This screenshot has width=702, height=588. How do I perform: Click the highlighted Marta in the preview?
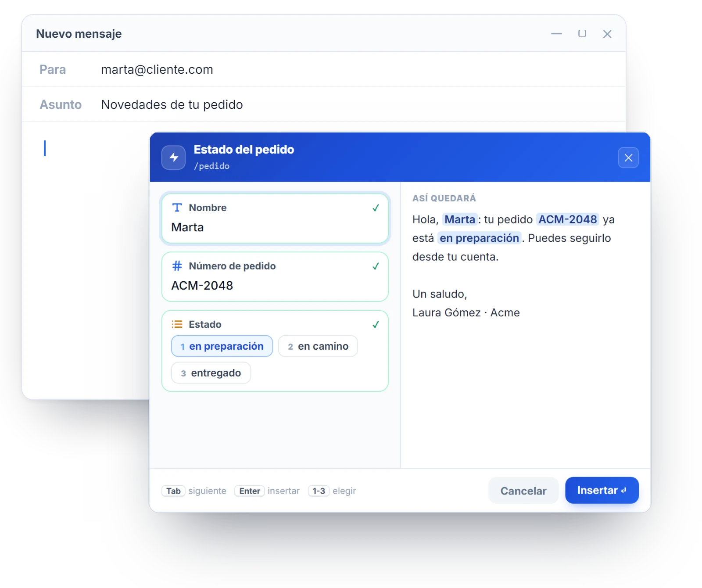coord(460,219)
